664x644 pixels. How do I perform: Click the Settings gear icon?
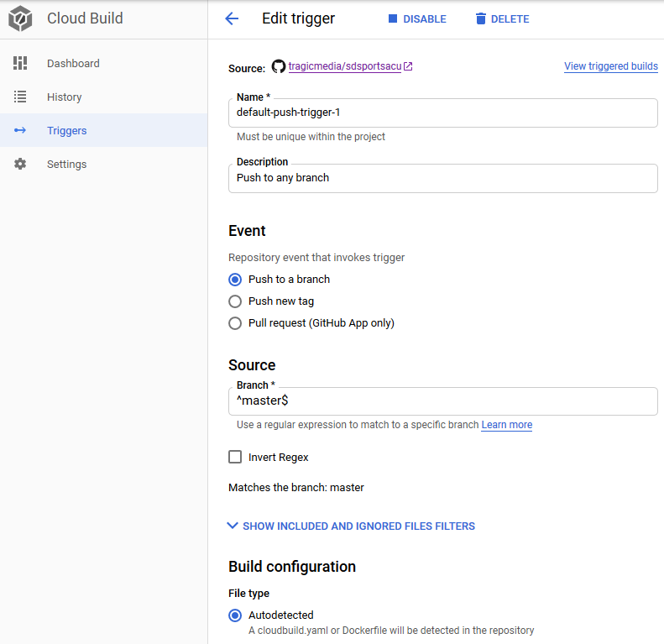[x=20, y=164]
